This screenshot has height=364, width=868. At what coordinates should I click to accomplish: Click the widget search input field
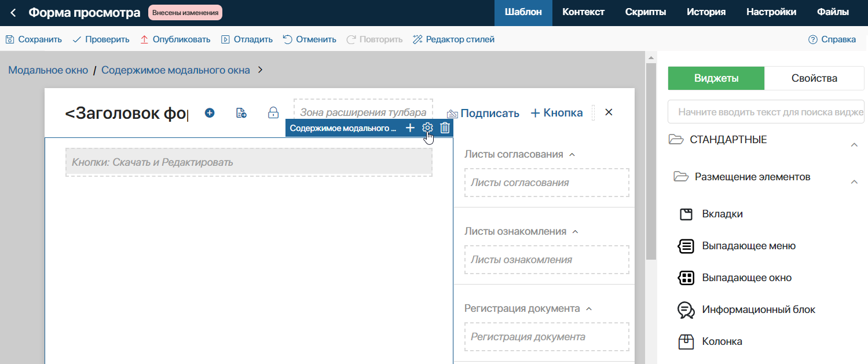coord(766,112)
